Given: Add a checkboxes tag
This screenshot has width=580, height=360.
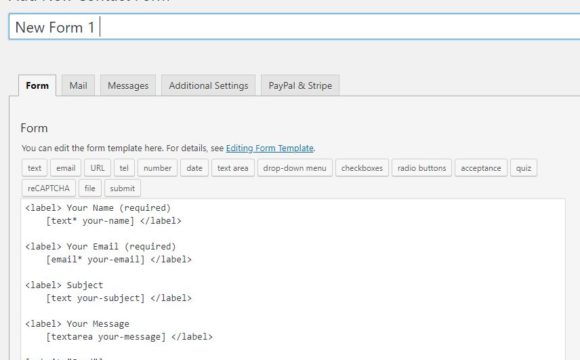Looking at the screenshot, I should coord(362,168).
